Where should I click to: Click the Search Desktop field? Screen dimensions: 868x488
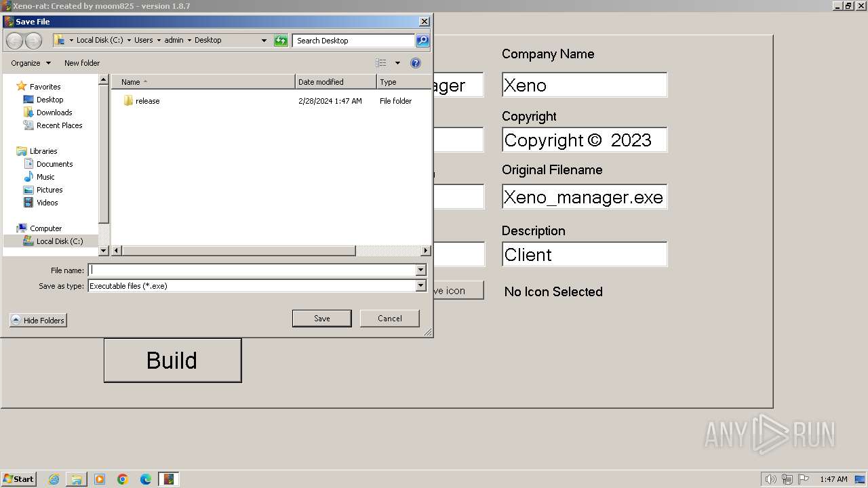point(354,41)
